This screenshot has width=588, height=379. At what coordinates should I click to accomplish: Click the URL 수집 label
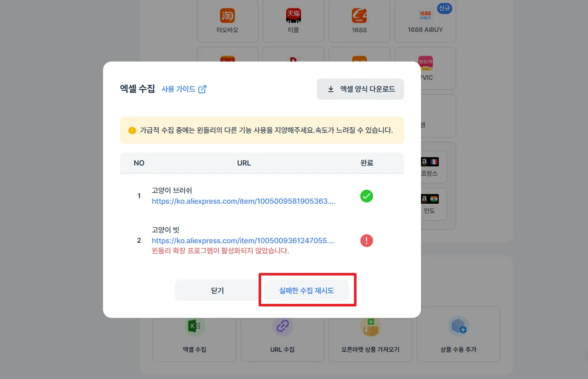[x=282, y=350]
